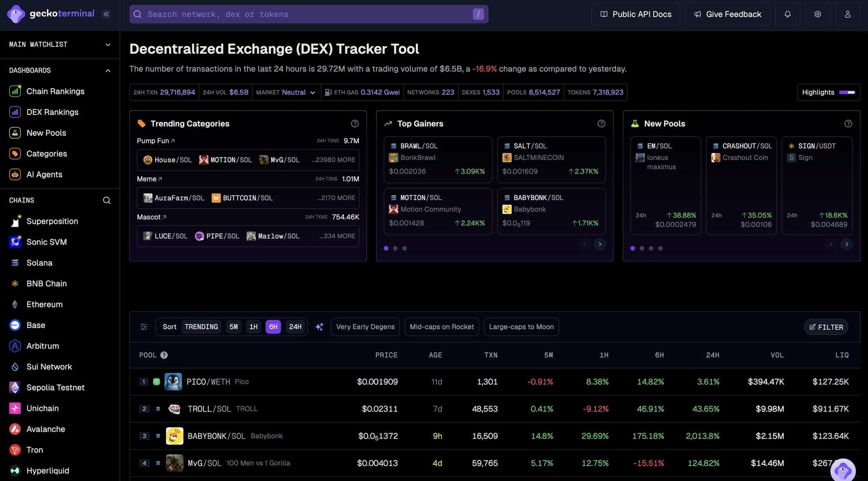The height and width of the screenshot is (481, 868).
Task: Click AI Agents robot icon in sidebar
Action: click(x=15, y=174)
